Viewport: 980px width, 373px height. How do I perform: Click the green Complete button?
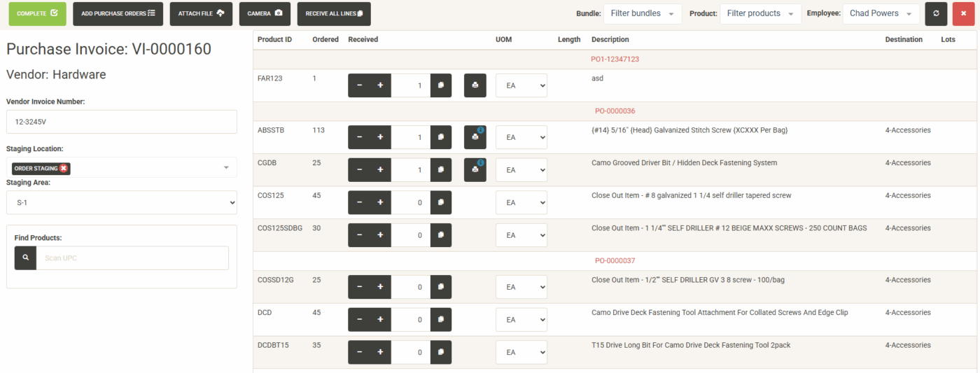point(37,14)
